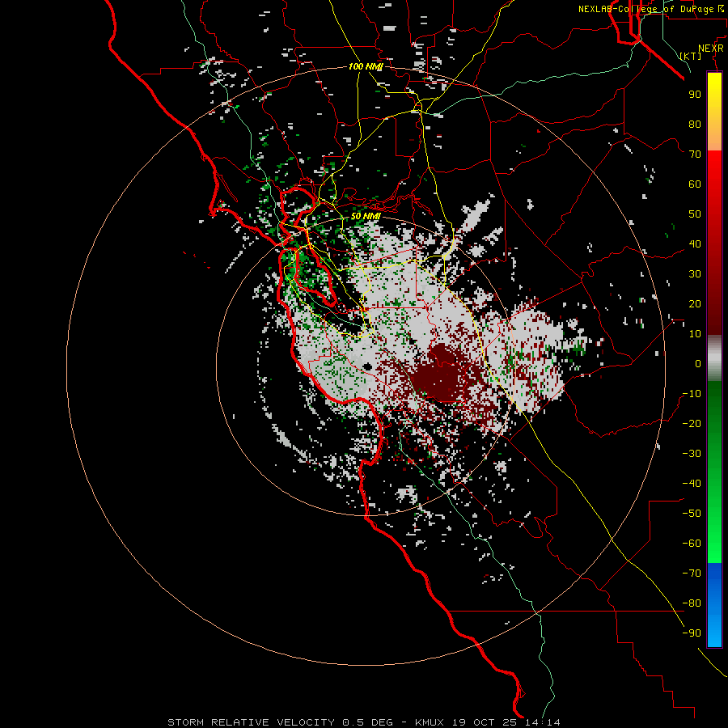Click the 50 value on velocity scale
The width and height of the screenshot is (728, 728).
tap(695, 214)
